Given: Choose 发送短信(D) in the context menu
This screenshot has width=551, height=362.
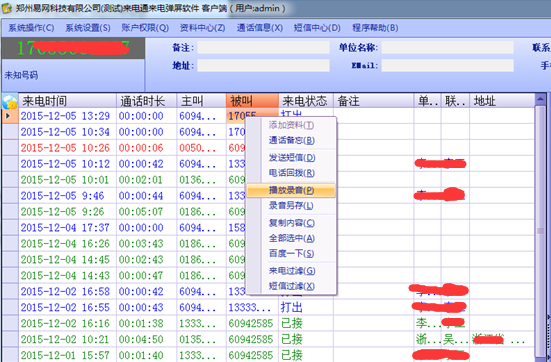Looking at the screenshot, I should pyautogui.click(x=291, y=157).
